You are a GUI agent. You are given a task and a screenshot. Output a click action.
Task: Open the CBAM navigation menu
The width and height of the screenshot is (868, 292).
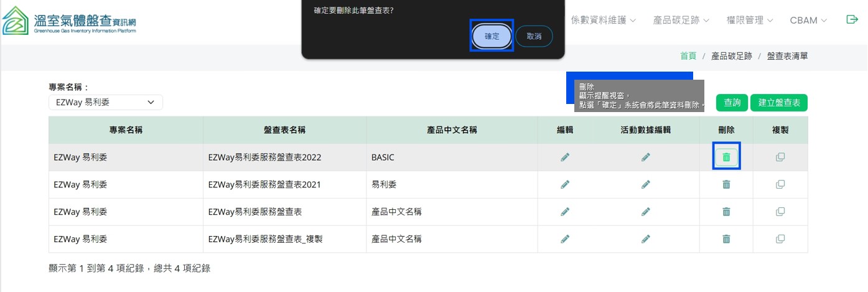[x=808, y=21]
